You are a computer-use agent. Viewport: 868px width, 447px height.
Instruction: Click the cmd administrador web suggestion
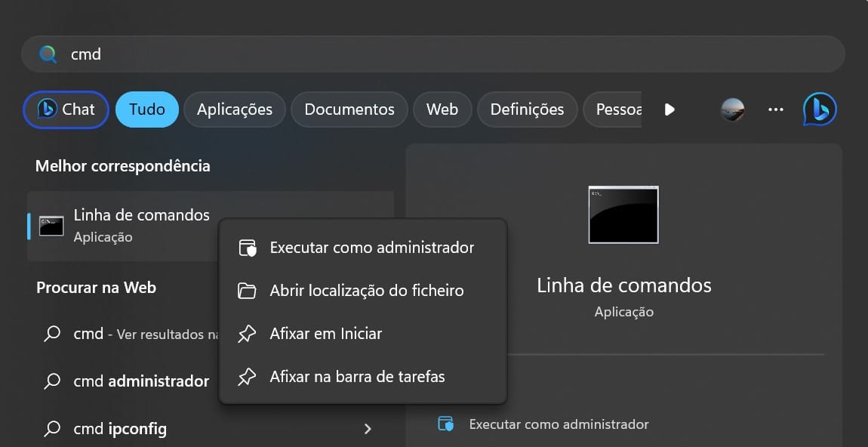point(140,381)
